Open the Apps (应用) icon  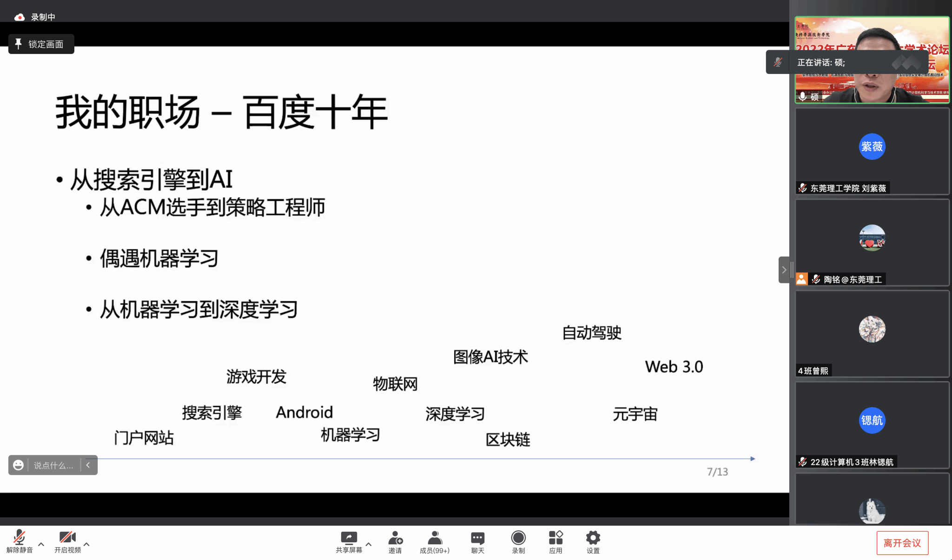pyautogui.click(x=555, y=538)
